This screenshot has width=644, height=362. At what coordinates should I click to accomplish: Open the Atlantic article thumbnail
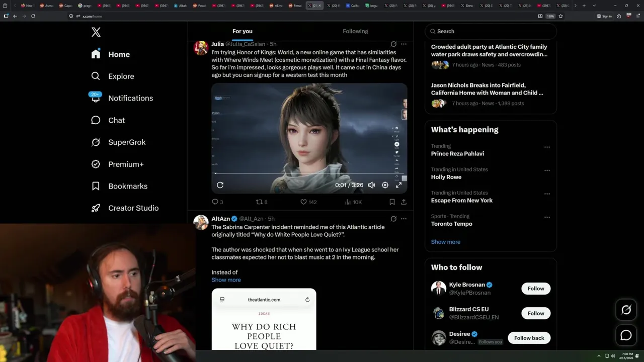[264, 319]
